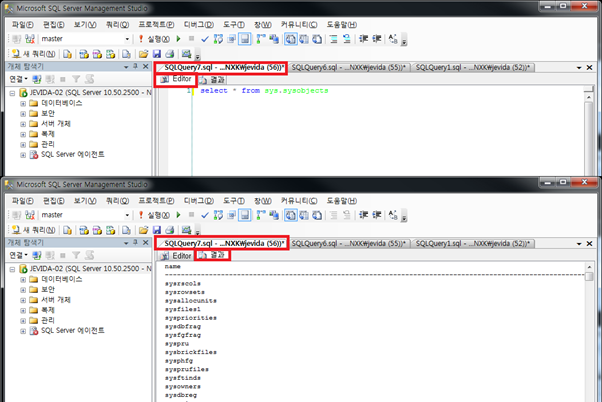This screenshot has height=402, width=602.
Task: Select SQLQuery1.sql tab in top window
Action: pos(473,68)
